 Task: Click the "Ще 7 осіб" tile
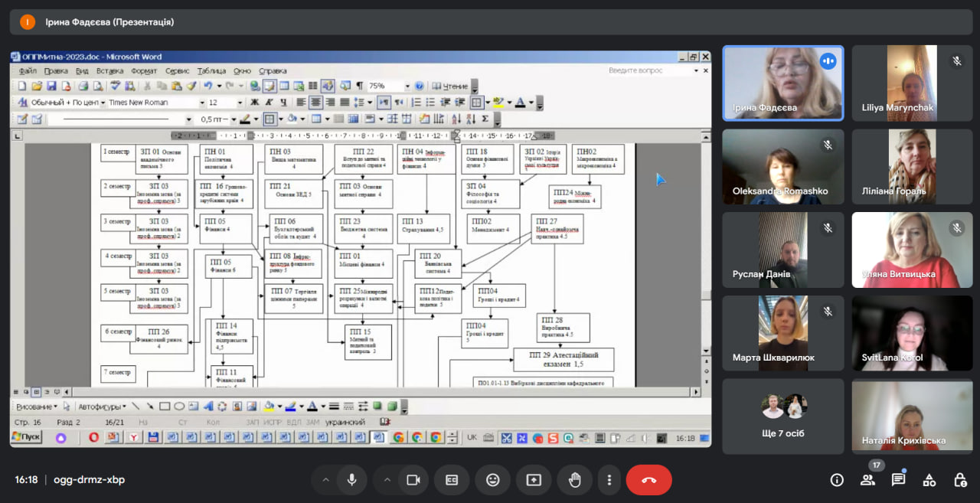point(783,416)
